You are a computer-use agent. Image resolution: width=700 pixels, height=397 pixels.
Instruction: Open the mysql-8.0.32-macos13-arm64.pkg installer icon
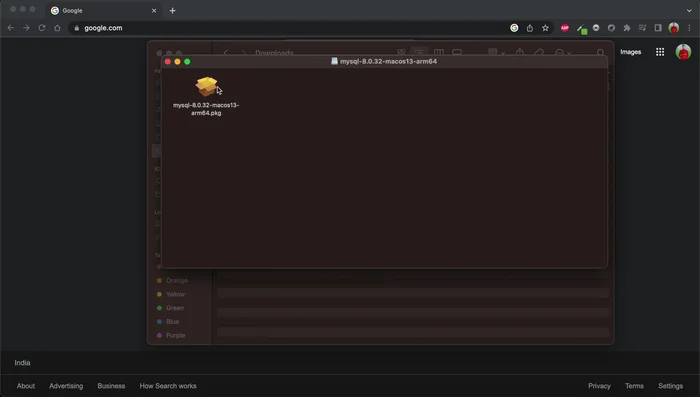pyautogui.click(x=206, y=86)
